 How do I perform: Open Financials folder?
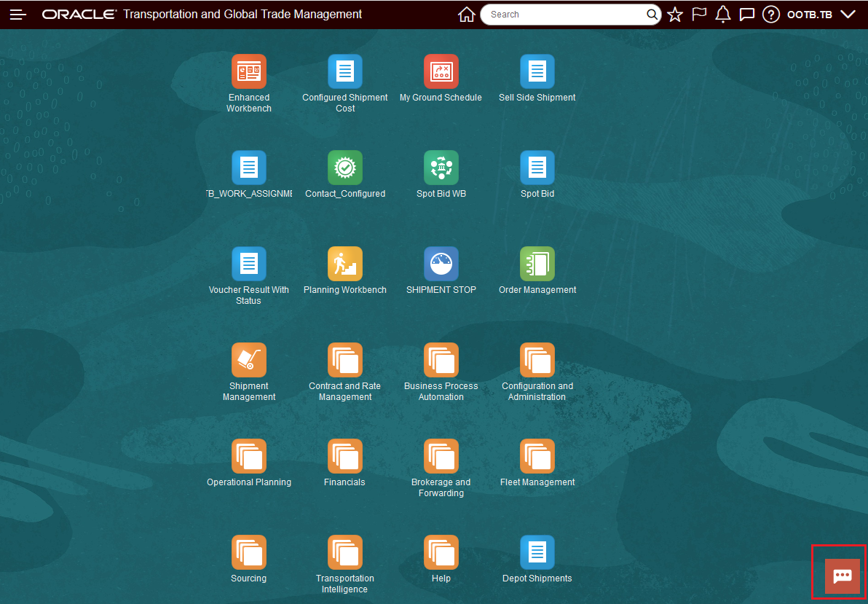coord(345,457)
